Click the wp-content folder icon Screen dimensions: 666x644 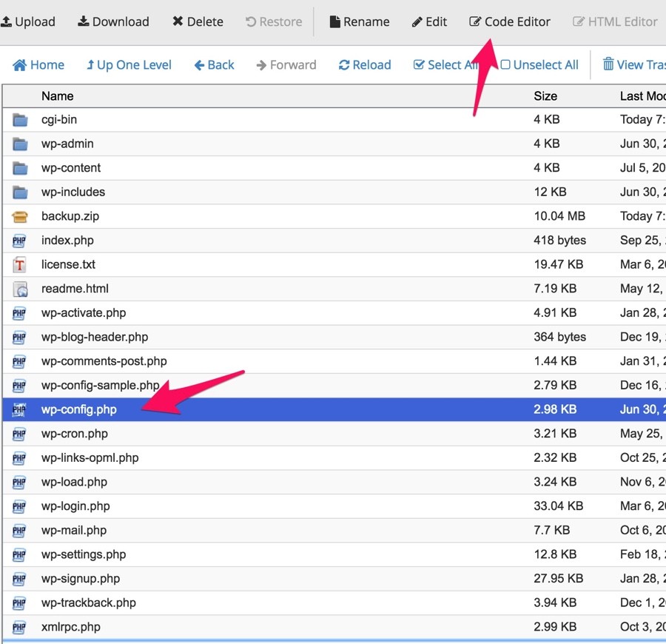point(20,168)
